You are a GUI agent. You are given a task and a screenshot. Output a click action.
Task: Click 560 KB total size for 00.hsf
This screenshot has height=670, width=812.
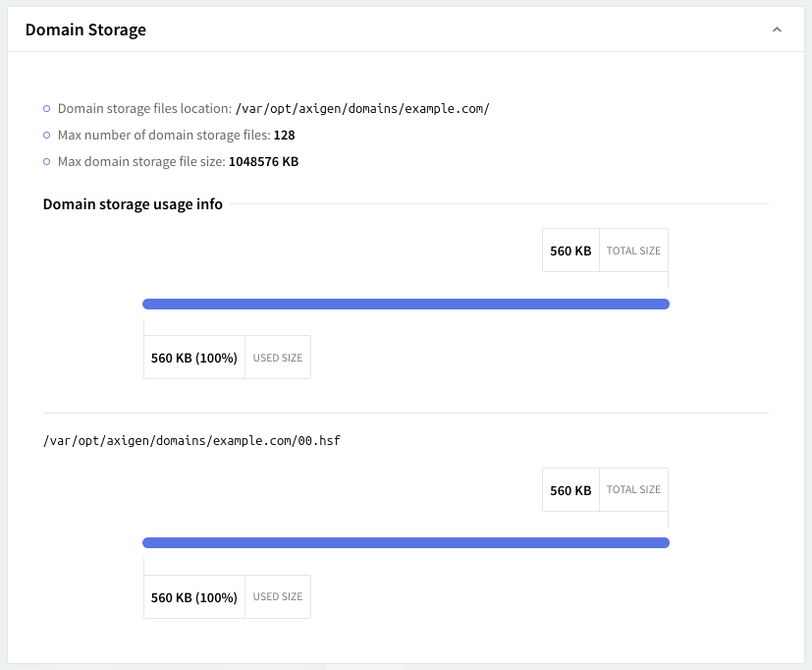pyautogui.click(x=570, y=490)
